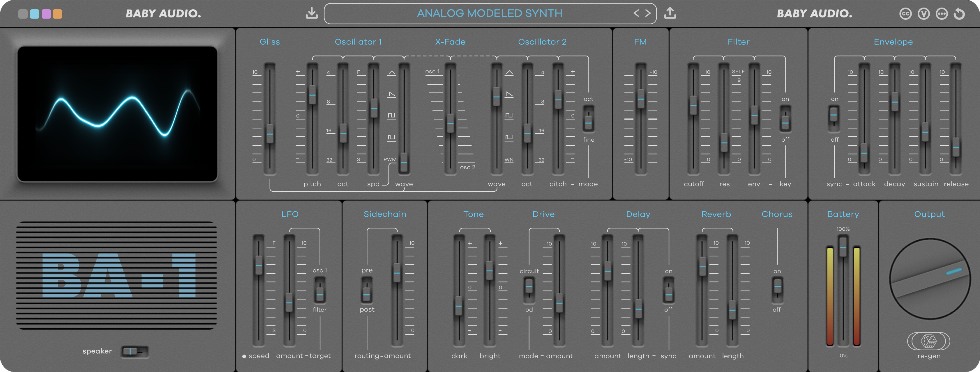Click the re-gen dice icon
Screen dimensions: 980x372
[929, 341]
